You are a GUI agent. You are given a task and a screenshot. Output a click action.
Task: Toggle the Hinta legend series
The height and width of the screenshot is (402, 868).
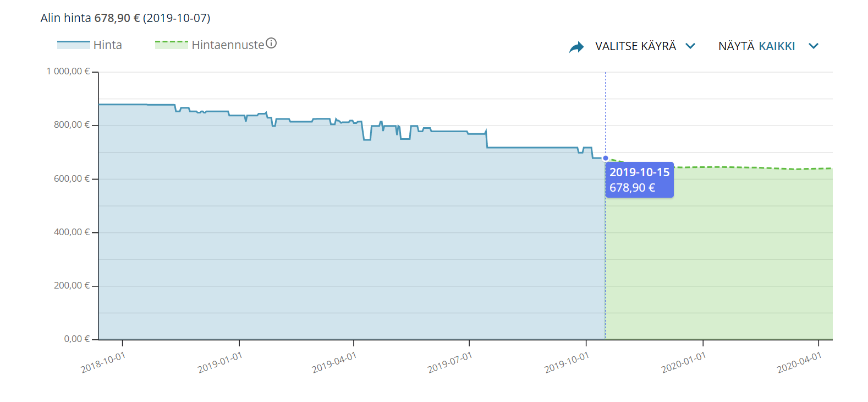107,45
